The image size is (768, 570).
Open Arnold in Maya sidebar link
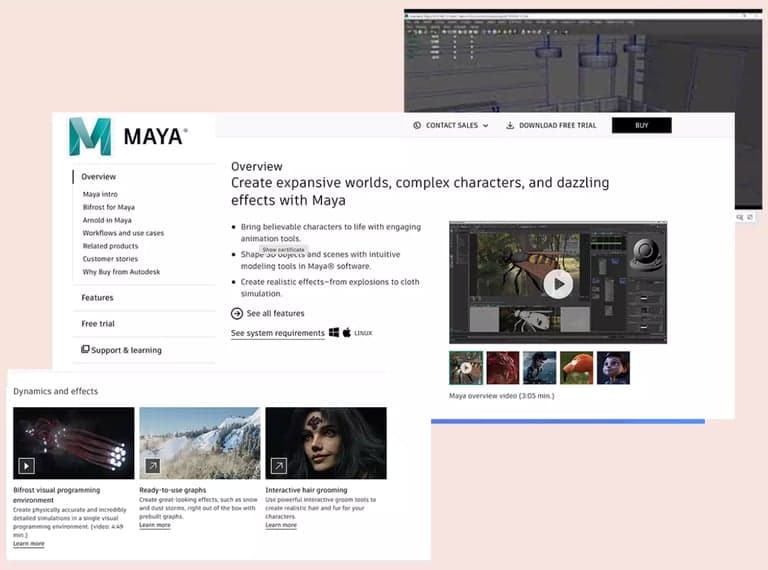point(107,220)
